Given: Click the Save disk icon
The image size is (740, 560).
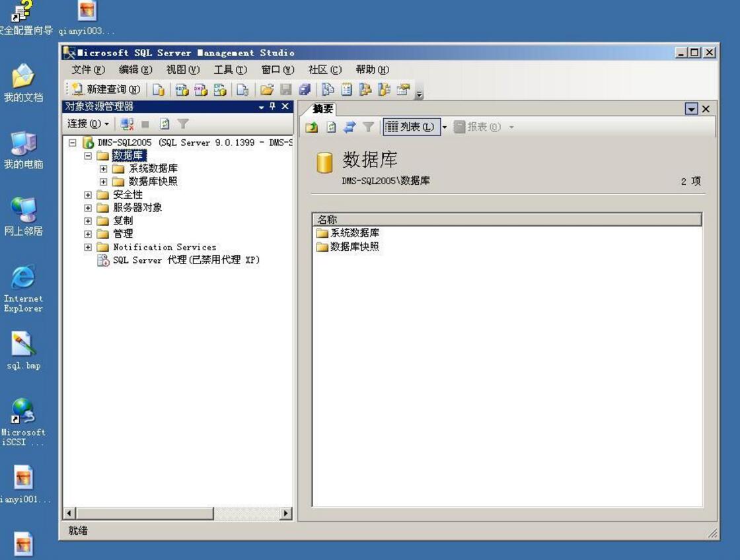Looking at the screenshot, I should 286,90.
